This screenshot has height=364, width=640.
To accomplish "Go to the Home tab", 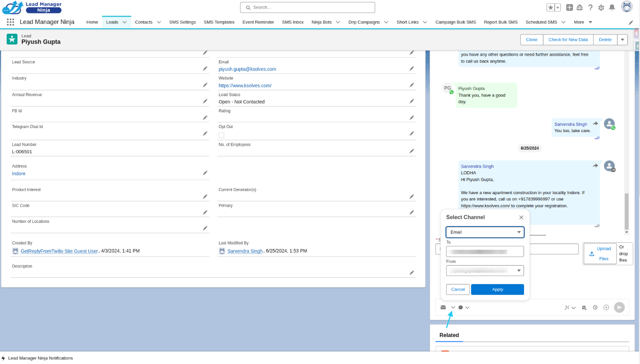I will (x=92, y=22).
